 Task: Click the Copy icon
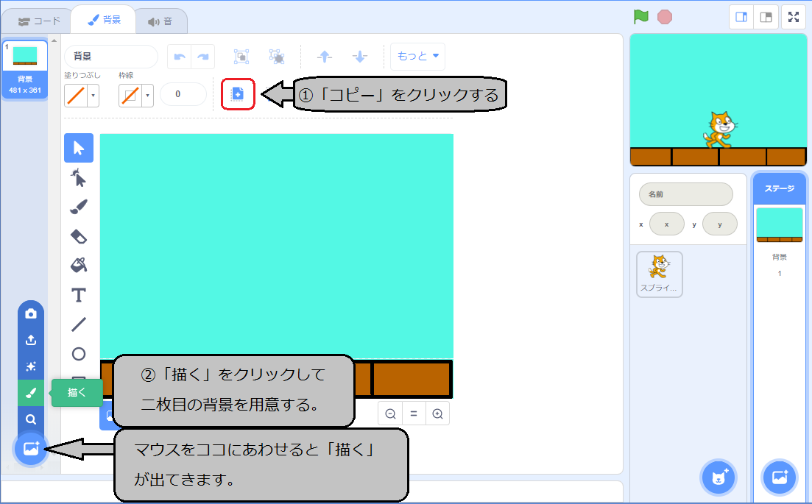coord(238,94)
